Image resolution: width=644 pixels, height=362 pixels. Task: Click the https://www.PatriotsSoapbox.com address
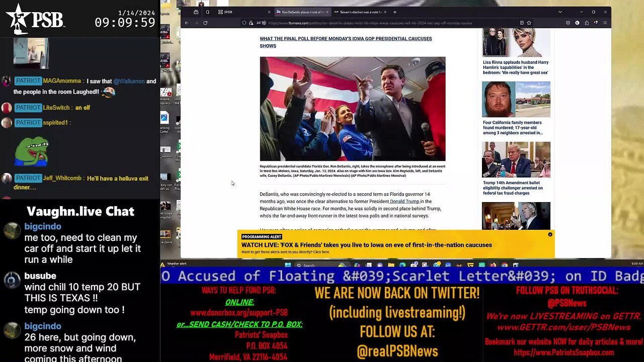(563, 352)
